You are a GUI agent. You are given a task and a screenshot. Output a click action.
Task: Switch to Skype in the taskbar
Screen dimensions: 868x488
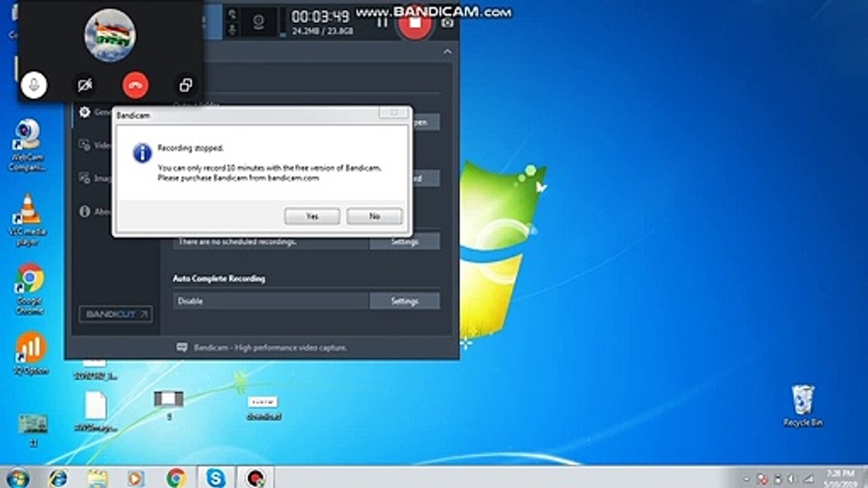point(216,478)
